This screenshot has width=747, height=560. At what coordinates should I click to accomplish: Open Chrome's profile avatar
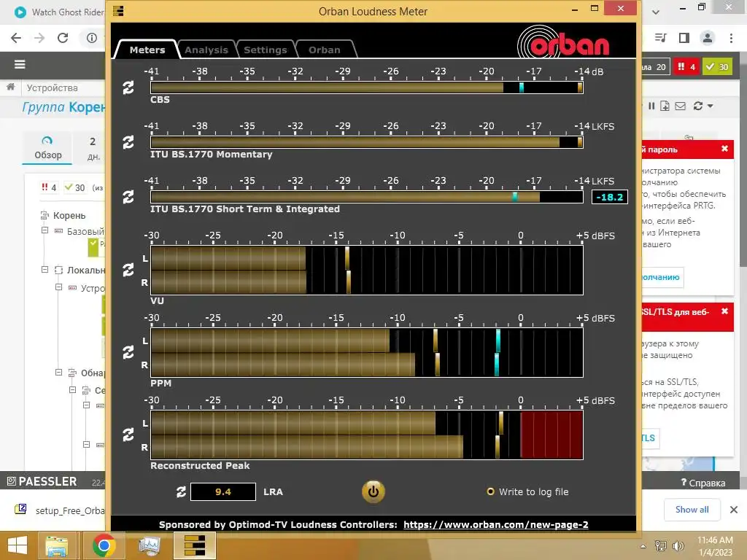point(708,38)
